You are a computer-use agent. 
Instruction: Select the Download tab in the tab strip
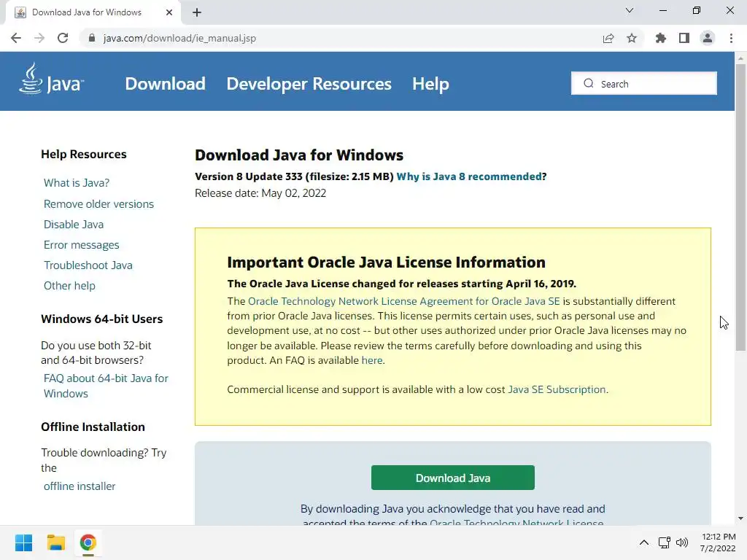(x=93, y=12)
